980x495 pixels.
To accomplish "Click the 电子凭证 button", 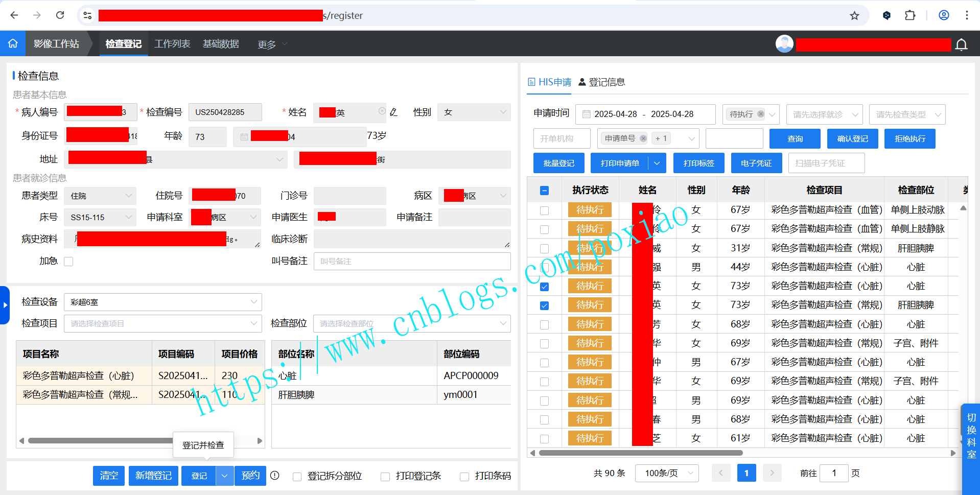I will (x=757, y=163).
